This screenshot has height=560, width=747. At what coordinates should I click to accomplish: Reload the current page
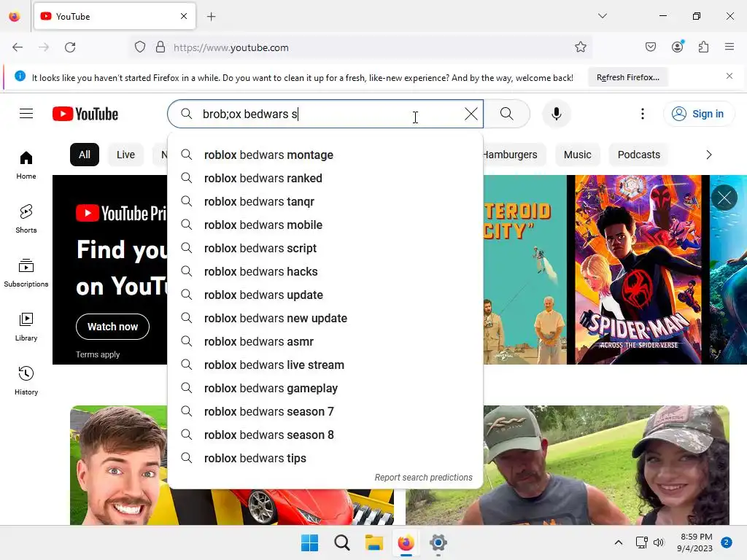[70, 47]
